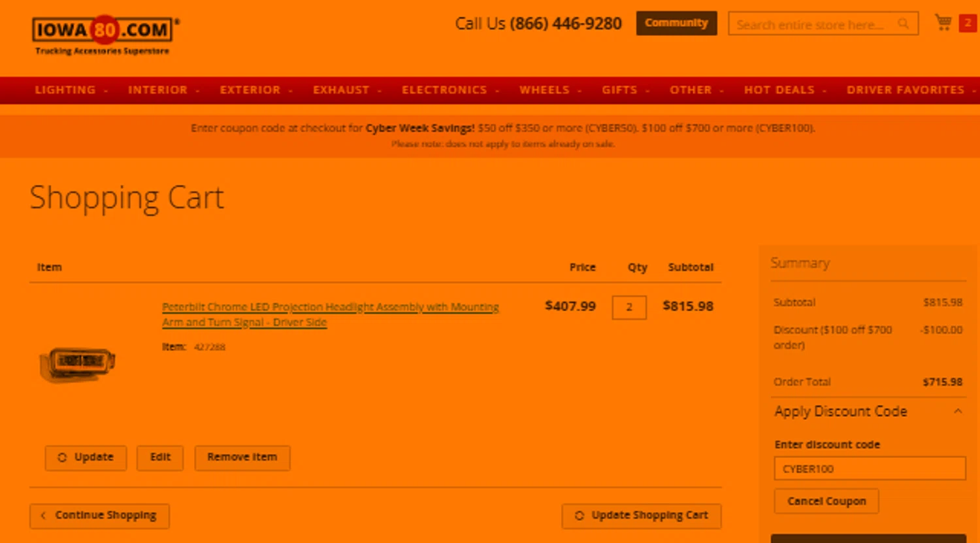Open the Exterior menu
Image resolution: width=980 pixels, height=543 pixels.
pos(256,90)
